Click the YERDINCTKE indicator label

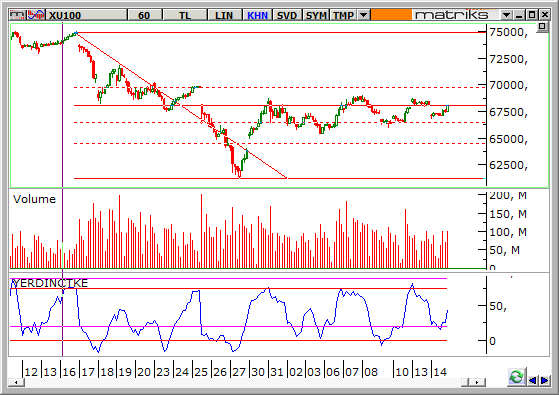click(x=50, y=283)
